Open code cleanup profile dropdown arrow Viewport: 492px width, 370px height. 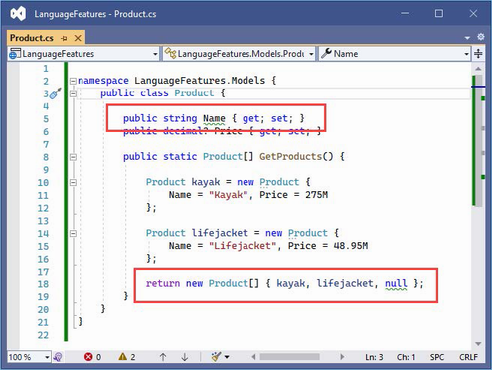pyautogui.click(x=227, y=357)
